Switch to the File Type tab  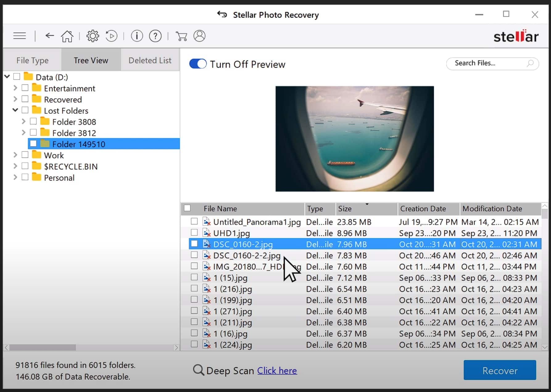pyautogui.click(x=32, y=60)
